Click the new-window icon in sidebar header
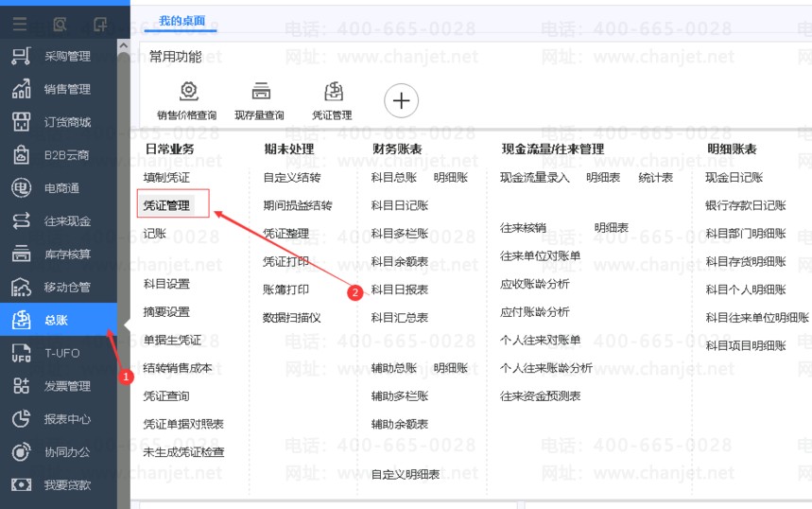Image resolution: width=812 pixels, height=509 pixels. coord(100,24)
